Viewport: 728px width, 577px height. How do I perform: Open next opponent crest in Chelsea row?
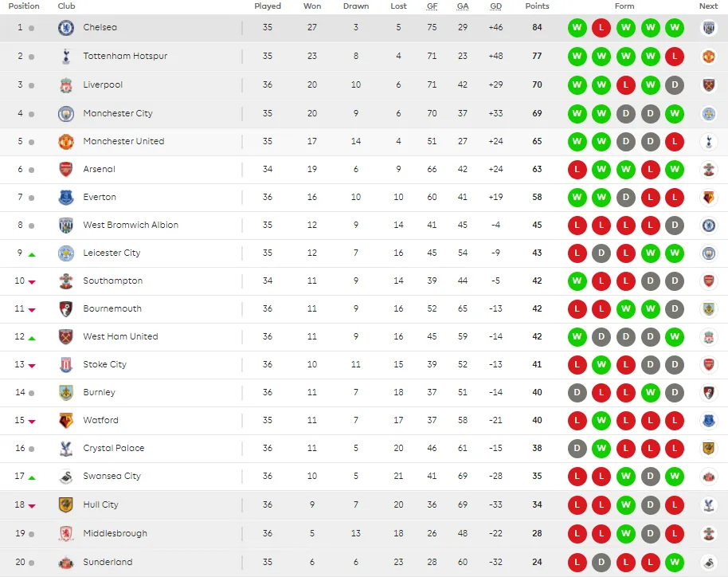click(708, 28)
